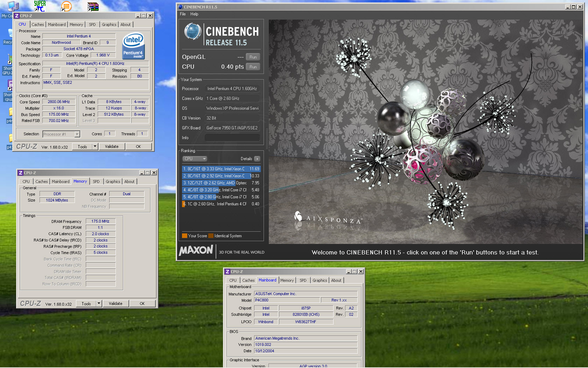Viewport: 588px width, 368px height.
Task: Open the CPU ranking type dropdown in Cinebench
Action: tap(195, 159)
